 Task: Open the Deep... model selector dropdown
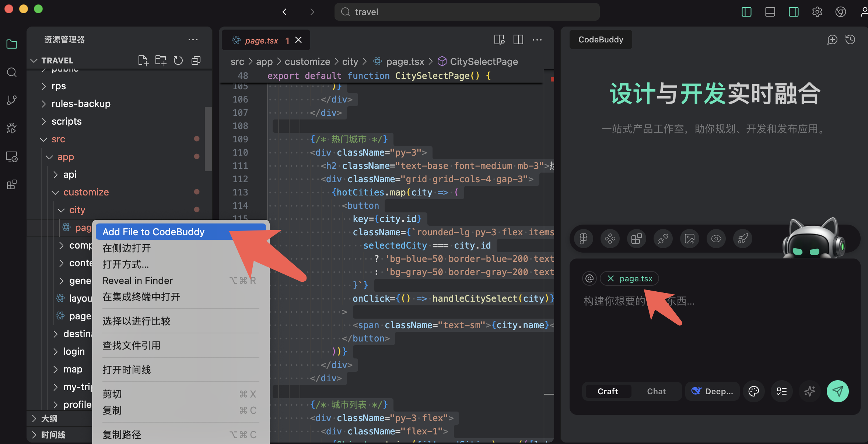(713, 391)
